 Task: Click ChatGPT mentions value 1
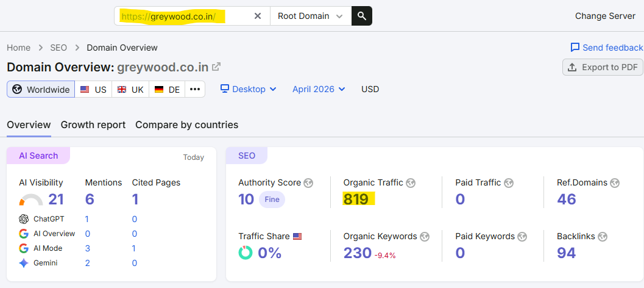coord(87,219)
